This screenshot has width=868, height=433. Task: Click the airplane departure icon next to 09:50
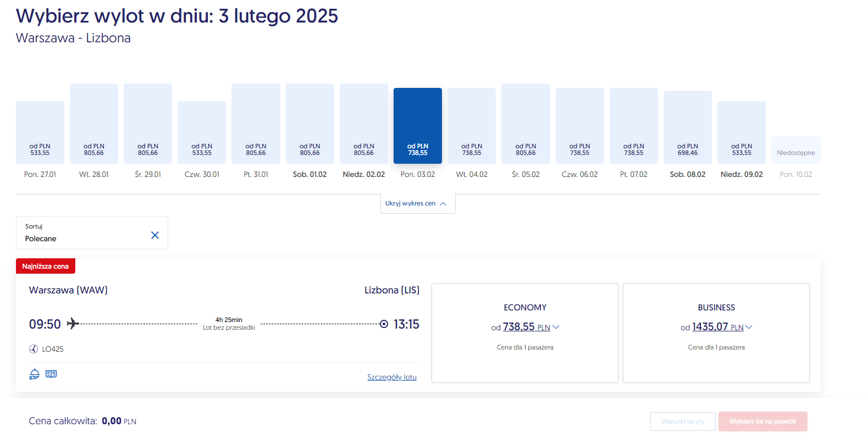coord(73,324)
